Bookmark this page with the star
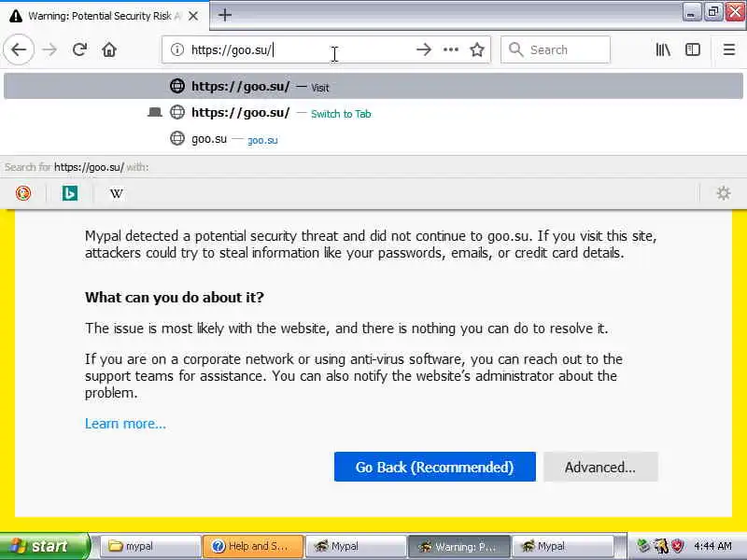This screenshot has width=747, height=560. (477, 49)
